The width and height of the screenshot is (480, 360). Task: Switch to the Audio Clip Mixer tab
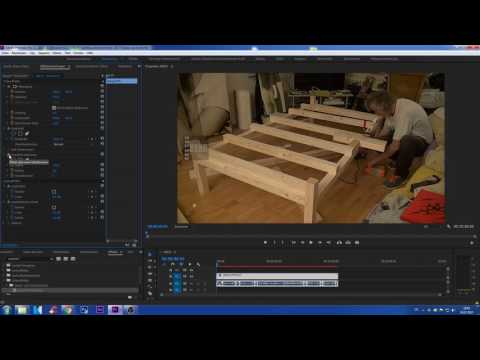click(92, 67)
